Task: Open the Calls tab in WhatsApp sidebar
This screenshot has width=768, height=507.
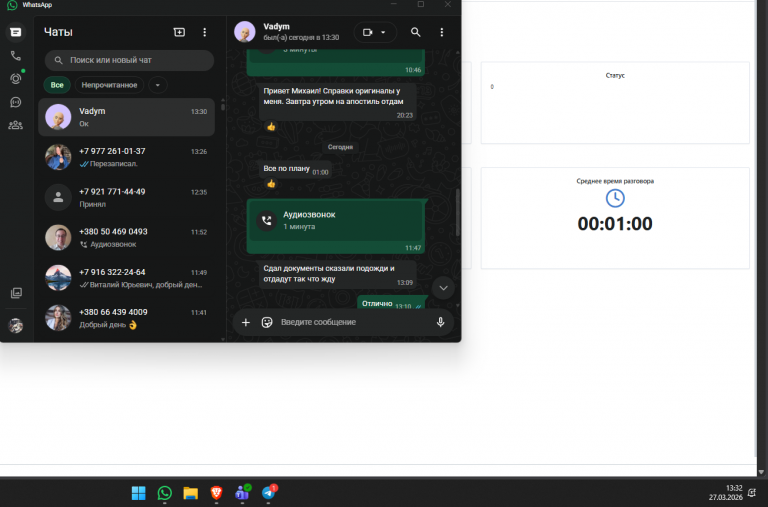Action: (16, 56)
